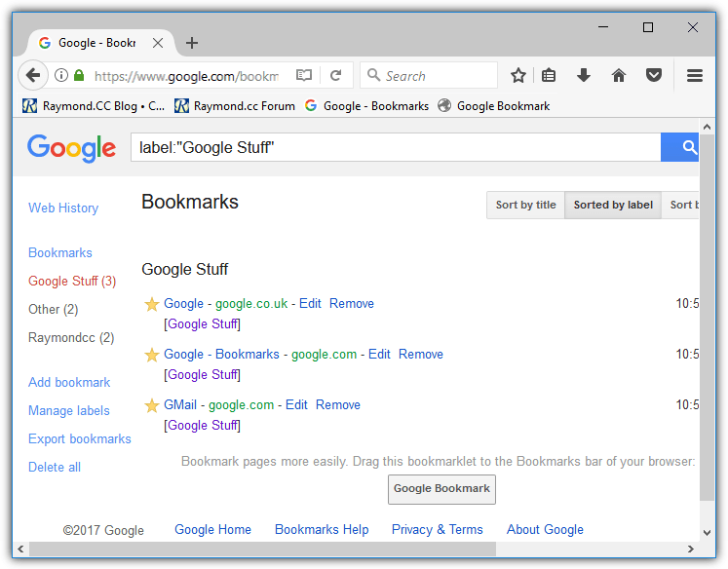This screenshot has height=569, width=728.
Task: Remove the GMail bookmark
Action: 338,404
